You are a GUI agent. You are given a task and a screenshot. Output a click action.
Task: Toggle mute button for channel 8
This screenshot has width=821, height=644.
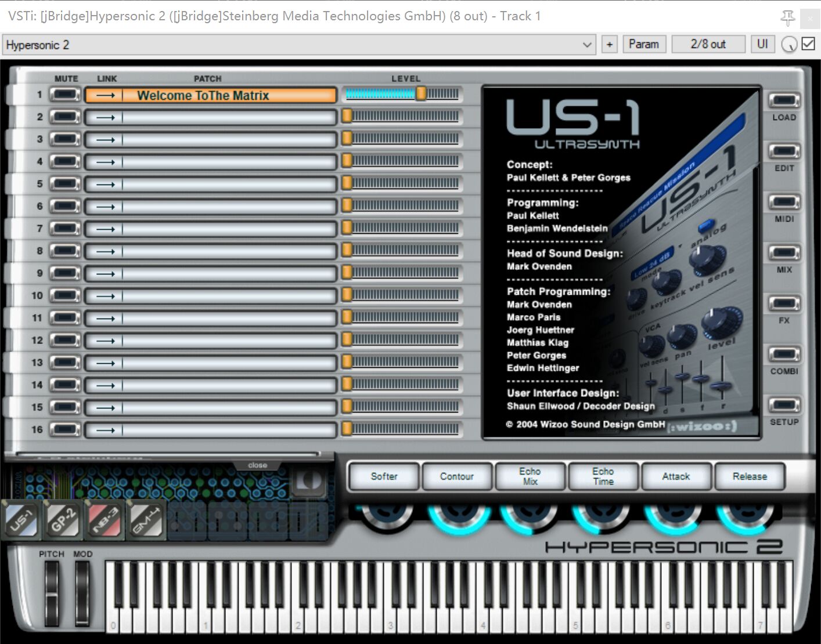65,251
